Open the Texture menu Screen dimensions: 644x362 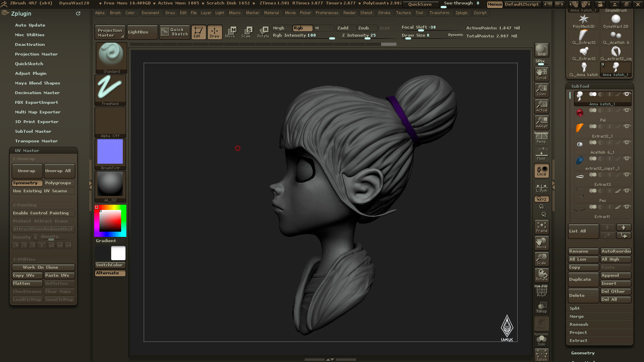(403, 13)
